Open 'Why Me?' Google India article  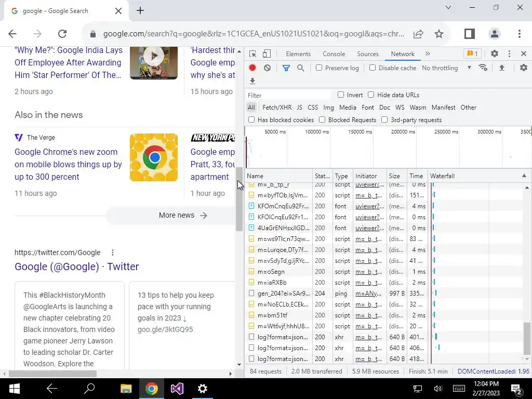68,63
